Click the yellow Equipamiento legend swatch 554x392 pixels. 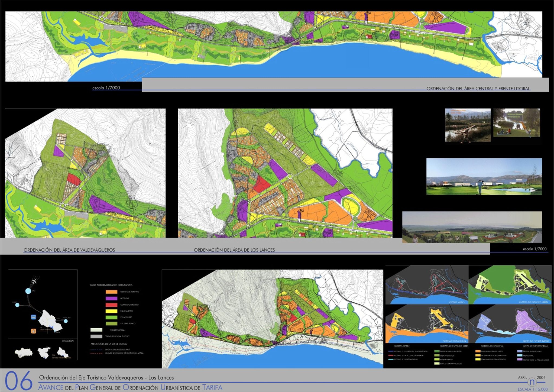(111, 311)
